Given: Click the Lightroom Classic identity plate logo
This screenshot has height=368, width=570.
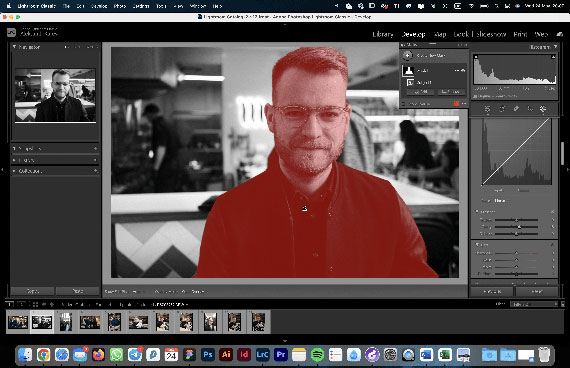Looking at the screenshot, I should click(11, 33).
